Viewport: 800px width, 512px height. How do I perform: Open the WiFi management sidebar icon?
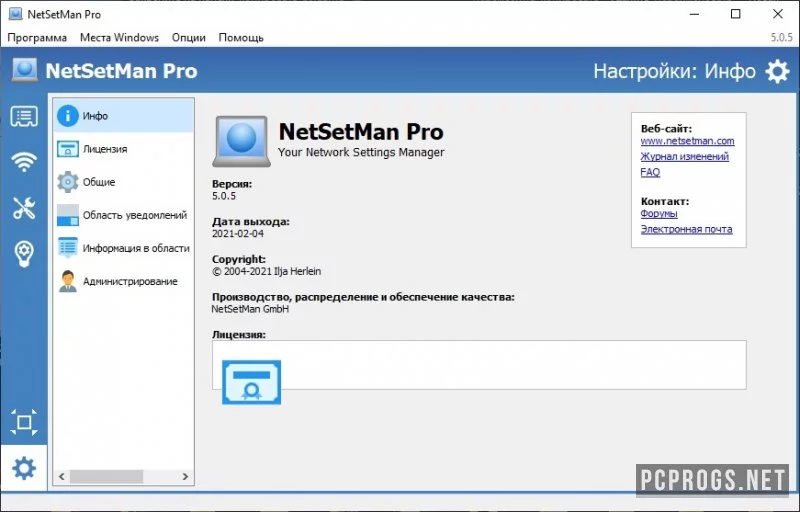coord(24,162)
